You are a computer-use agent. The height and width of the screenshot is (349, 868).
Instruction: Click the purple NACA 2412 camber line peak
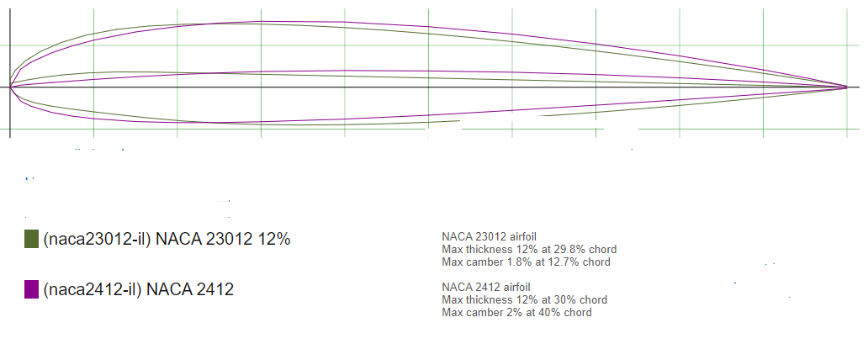[x=345, y=71]
